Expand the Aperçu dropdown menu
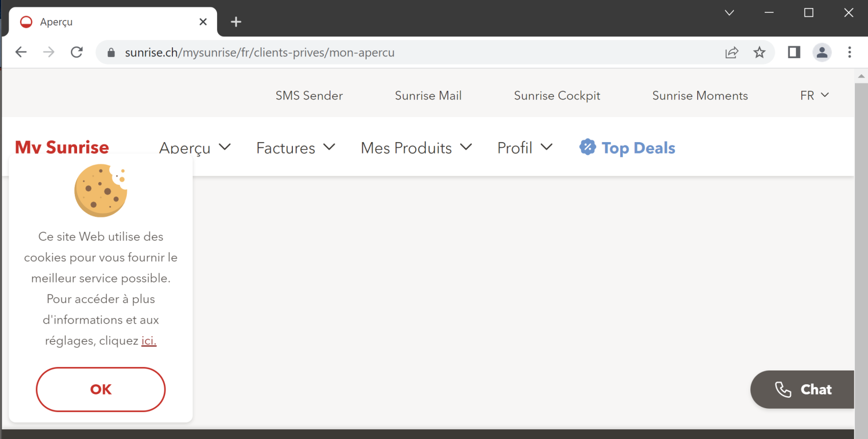This screenshot has height=439, width=868. click(195, 148)
